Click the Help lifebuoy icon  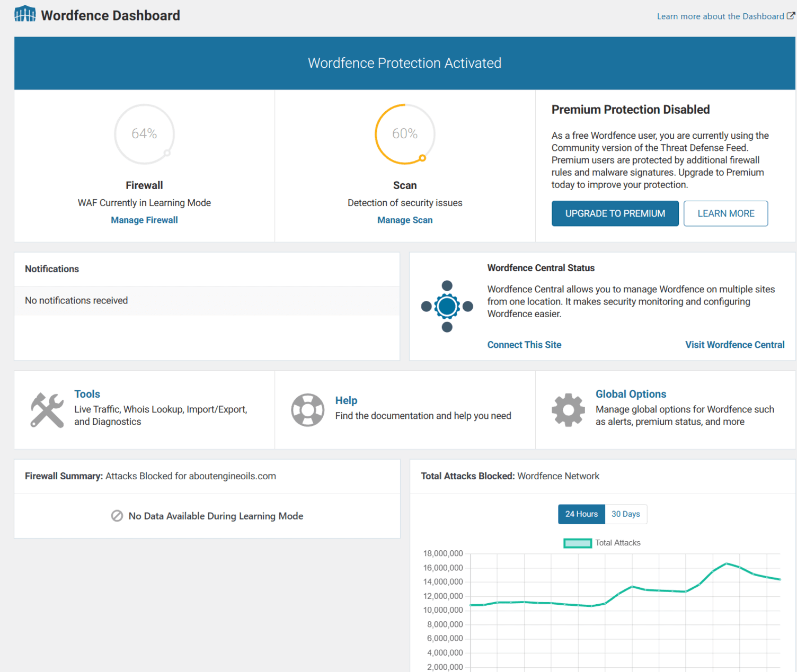[308, 409]
